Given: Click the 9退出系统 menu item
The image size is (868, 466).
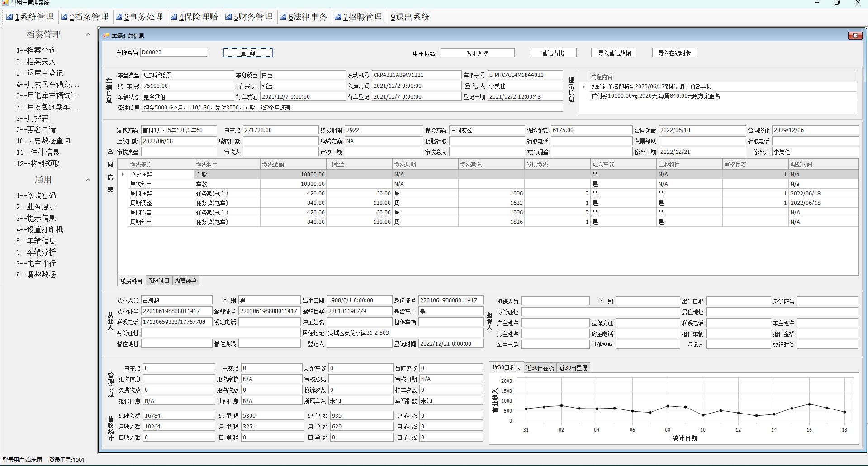Looking at the screenshot, I should pyautogui.click(x=410, y=17).
